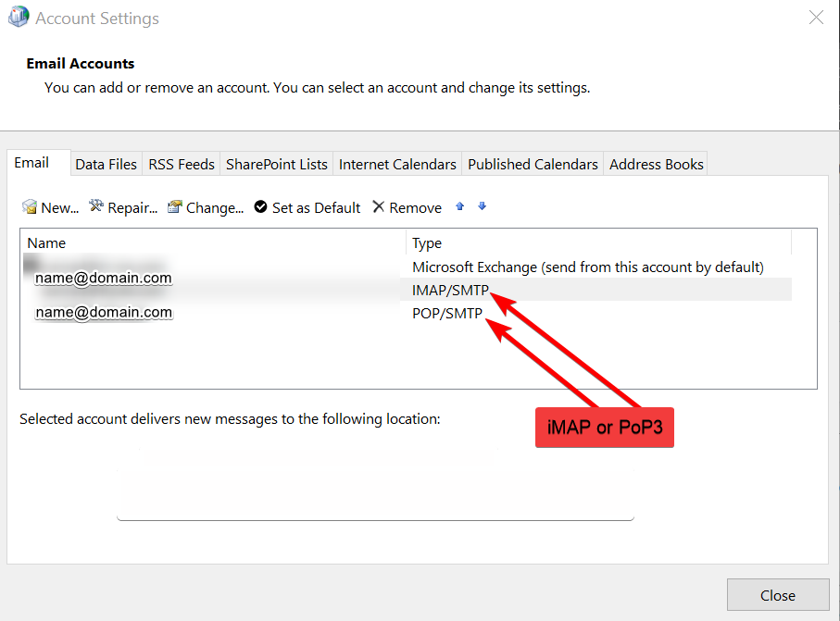840x621 pixels.
Task: Switch to the RSS Feeds tab
Action: point(182,165)
